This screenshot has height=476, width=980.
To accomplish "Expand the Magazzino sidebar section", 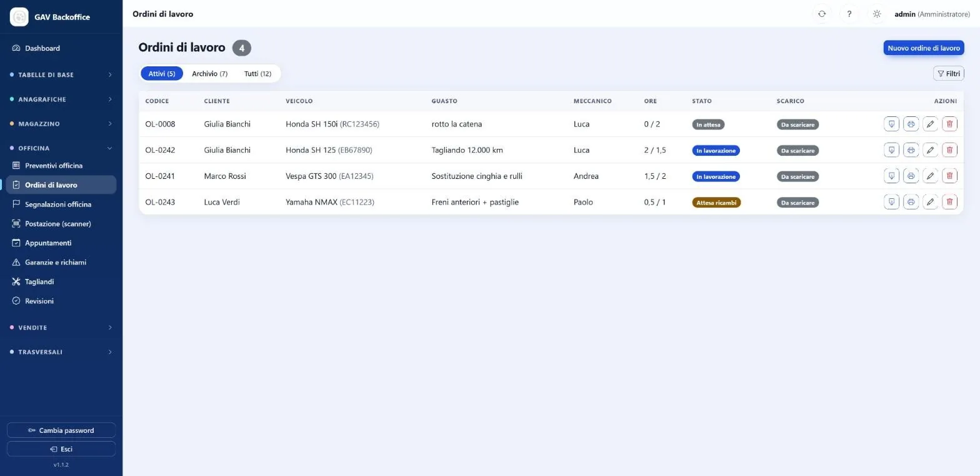I will (x=61, y=124).
